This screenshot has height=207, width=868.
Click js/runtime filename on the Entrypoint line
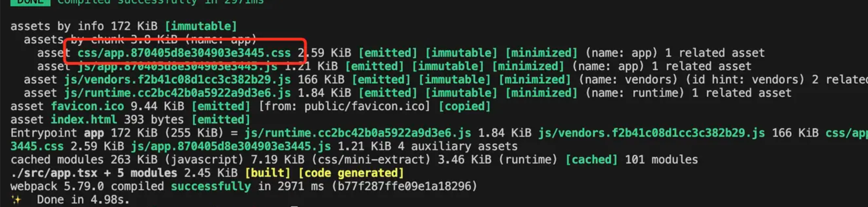358,133
